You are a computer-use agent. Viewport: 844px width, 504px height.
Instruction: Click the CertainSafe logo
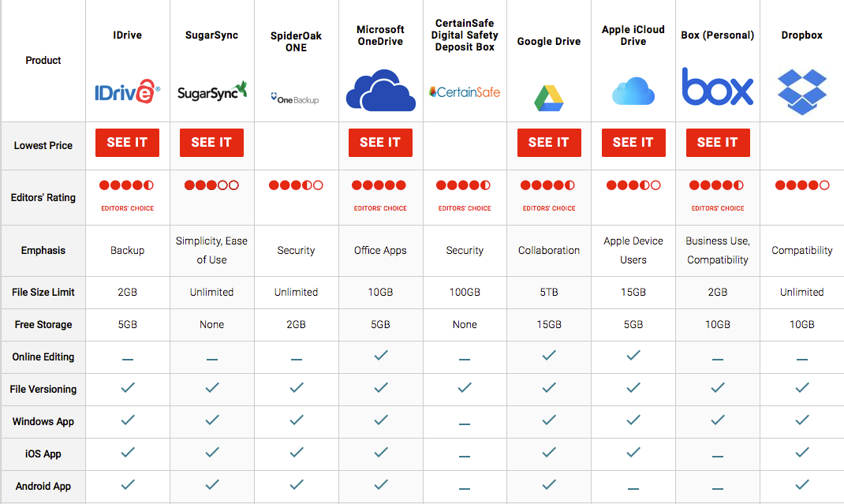point(465,92)
